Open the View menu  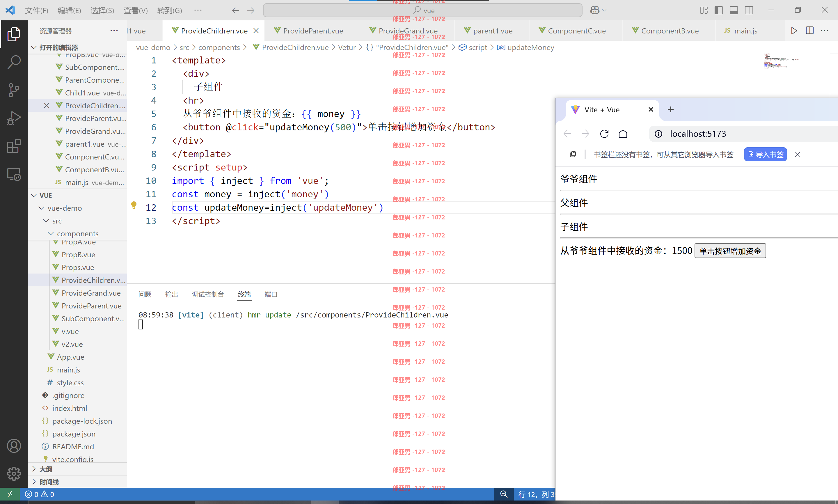click(x=136, y=10)
